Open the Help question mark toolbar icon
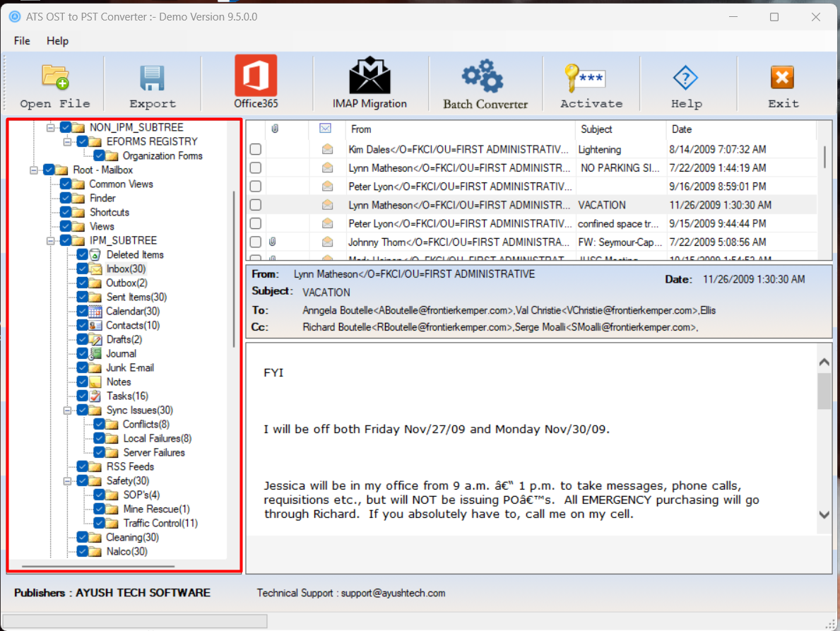Viewport: 840px width, 631px height. click(x=685, y=78)
